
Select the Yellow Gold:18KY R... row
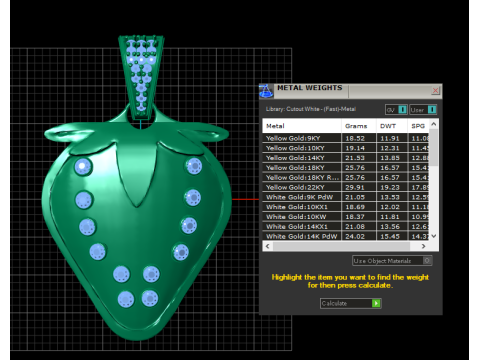(346, 177)
